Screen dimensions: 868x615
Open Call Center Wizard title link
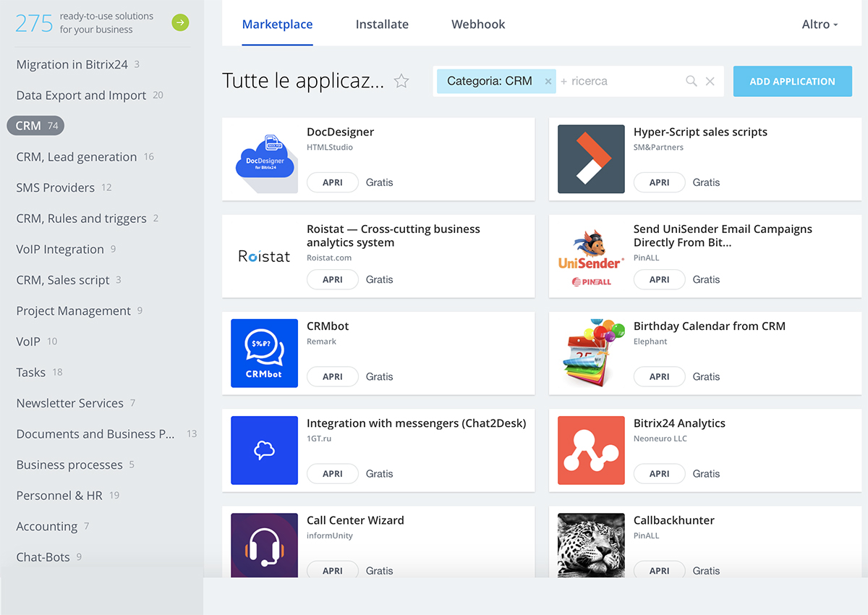click(355, 520)
